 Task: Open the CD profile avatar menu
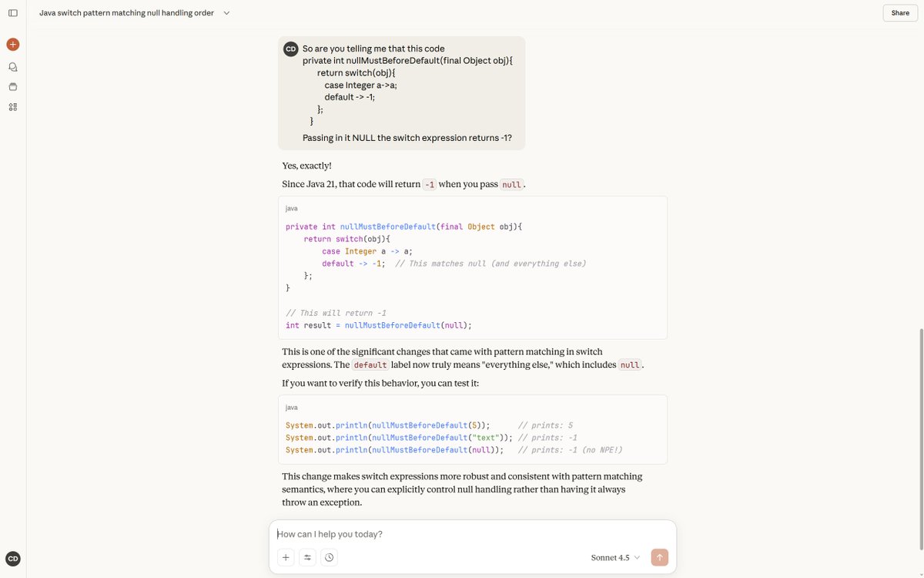tap(12, 557)
